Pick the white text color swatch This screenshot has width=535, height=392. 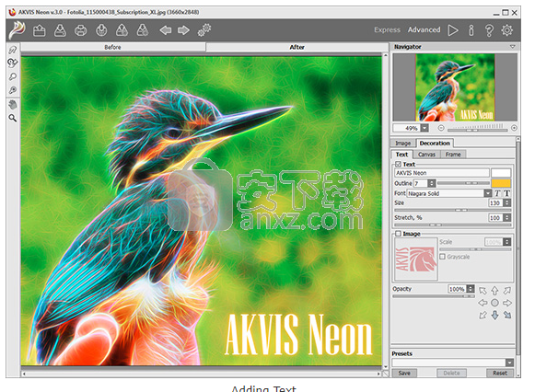[x=501, y=172]
